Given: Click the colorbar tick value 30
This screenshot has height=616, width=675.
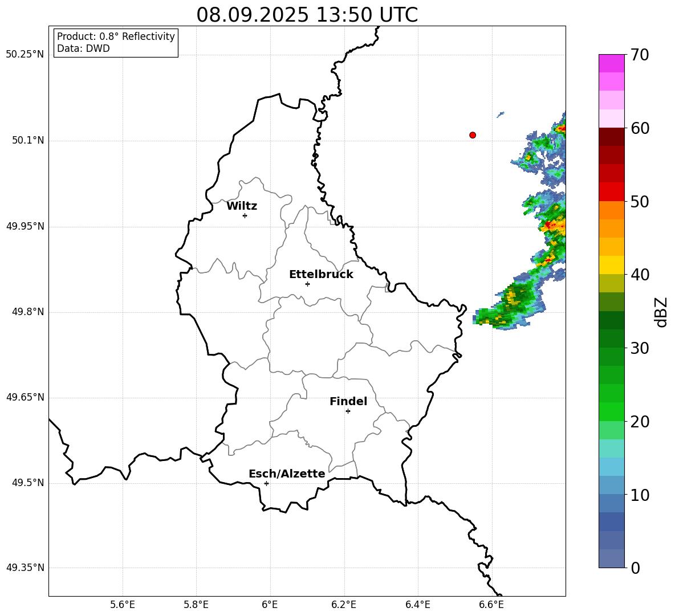Looking at the screenshot, I should tap(640, 348).
